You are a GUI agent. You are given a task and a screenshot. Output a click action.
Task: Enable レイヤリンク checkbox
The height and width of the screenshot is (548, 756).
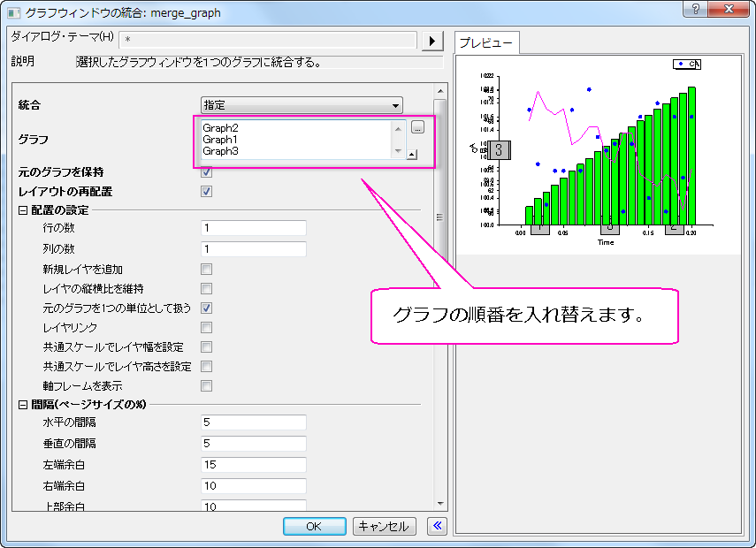click(x=206, y=328)
